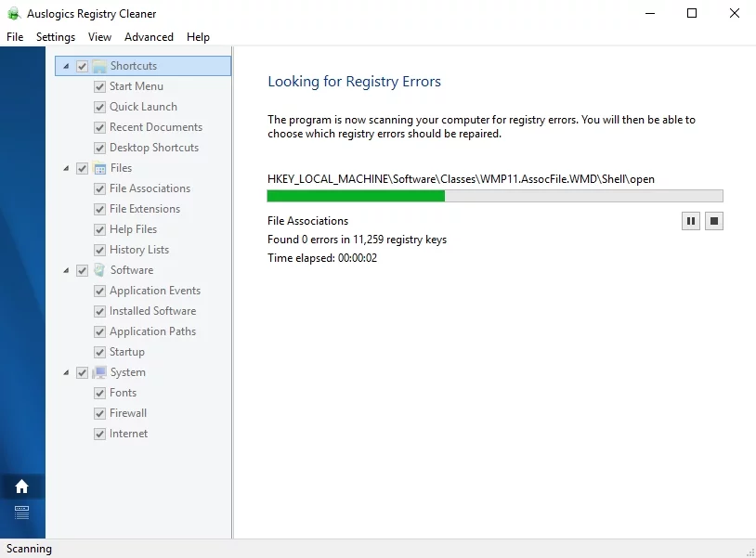Toggle the File Associations checkbox

click(x=99, y=188)
